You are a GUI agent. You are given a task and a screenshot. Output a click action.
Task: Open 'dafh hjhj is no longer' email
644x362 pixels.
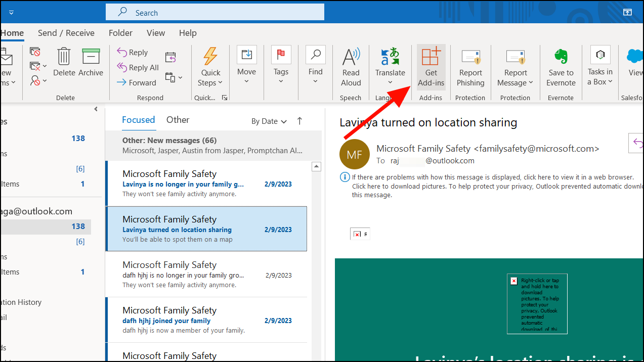coord(207,275)
